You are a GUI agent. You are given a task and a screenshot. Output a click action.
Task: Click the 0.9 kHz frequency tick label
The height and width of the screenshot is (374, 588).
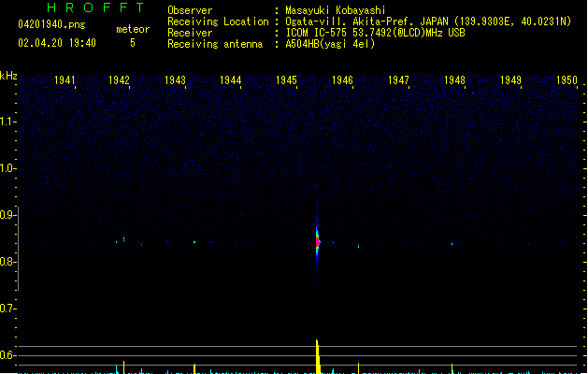(x=7, y=214)
